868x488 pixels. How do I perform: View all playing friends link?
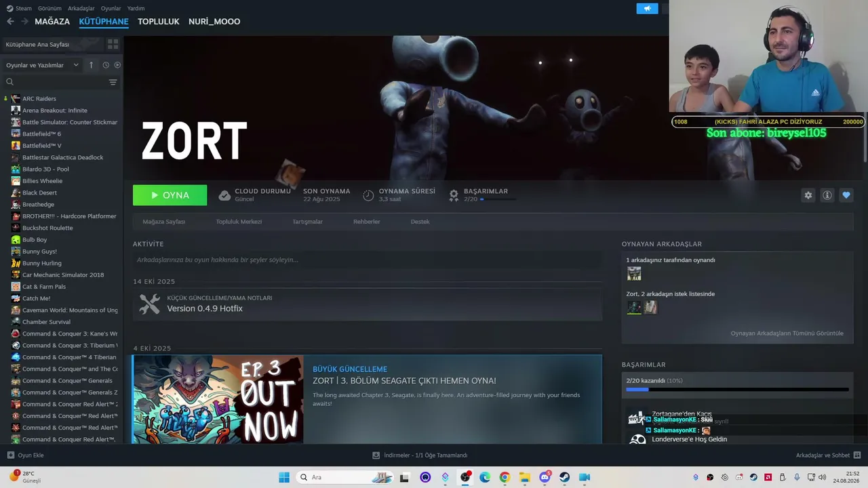pyautogui.click(x=787, y=333)
